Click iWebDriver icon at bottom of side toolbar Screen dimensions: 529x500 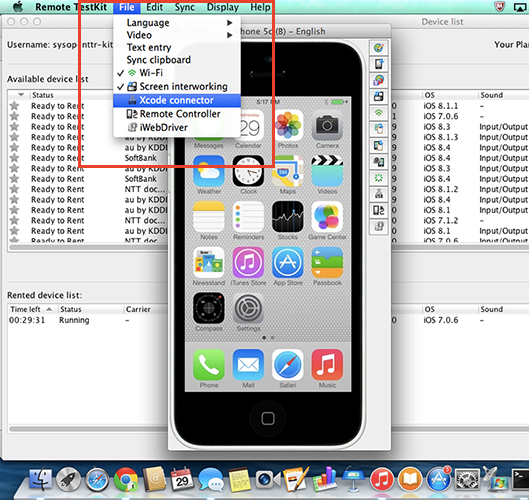(x=379, y=226)
